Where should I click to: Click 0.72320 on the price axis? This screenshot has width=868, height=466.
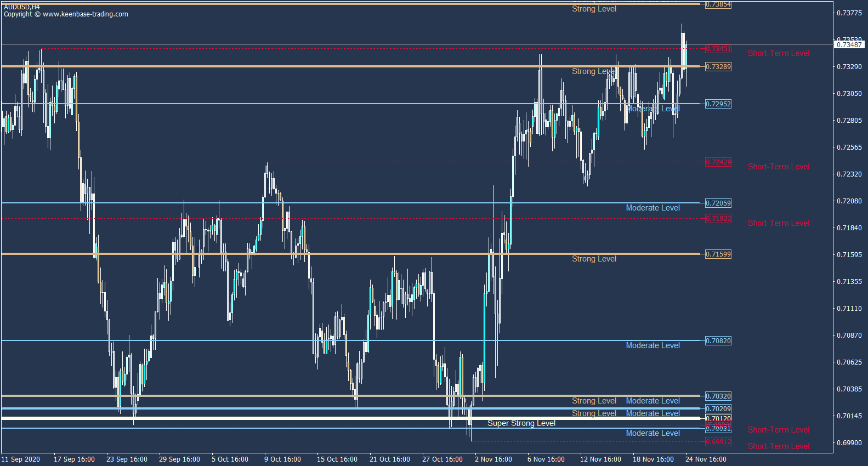click(x=849, y=174)
